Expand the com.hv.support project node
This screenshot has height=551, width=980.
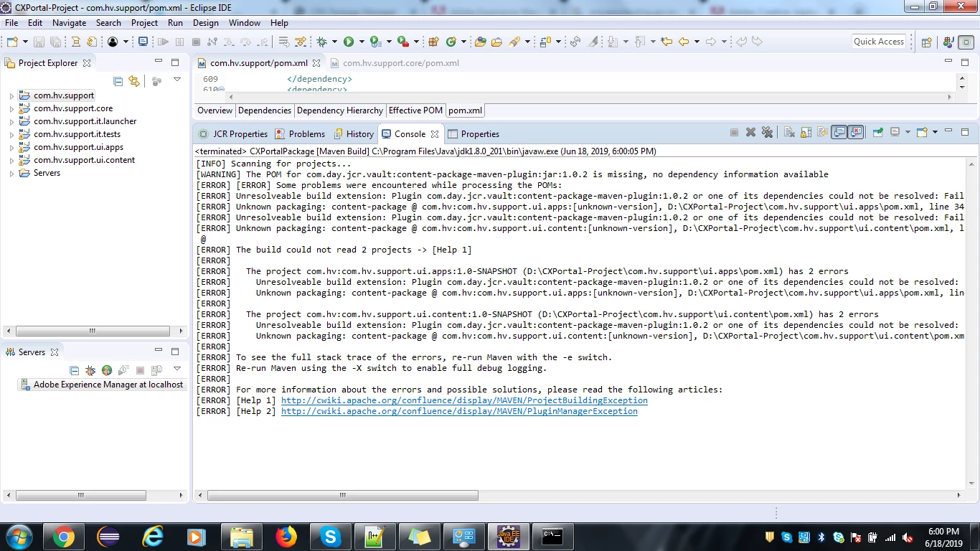click(x=11, y=95)
